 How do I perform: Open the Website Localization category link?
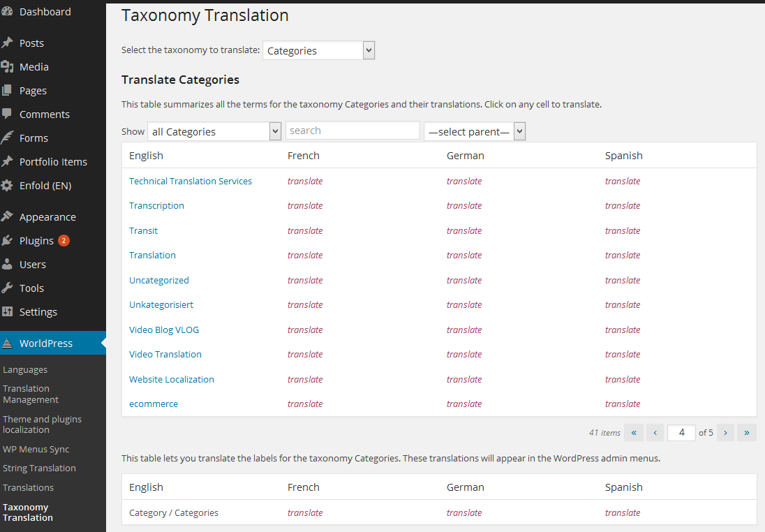[172, 379]
